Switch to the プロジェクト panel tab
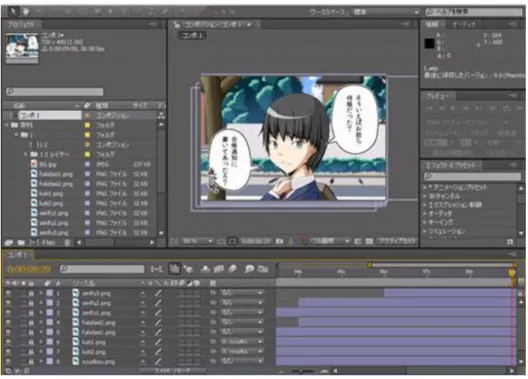This screenshot has width=528, height=379. [x=21, y=25]
